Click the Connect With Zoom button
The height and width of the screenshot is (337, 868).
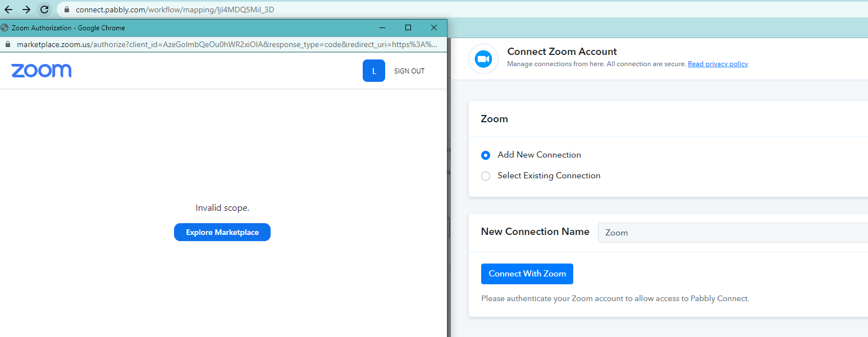tap(527, 274)
